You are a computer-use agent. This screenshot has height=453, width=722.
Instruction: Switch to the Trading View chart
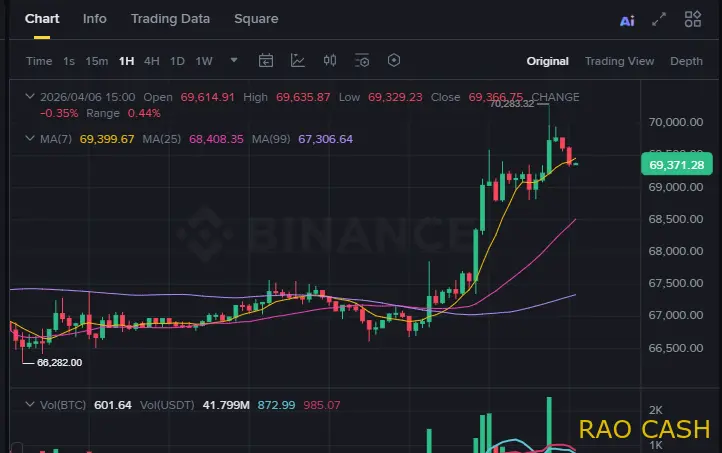pyautogui.click(x=619, y=61)
